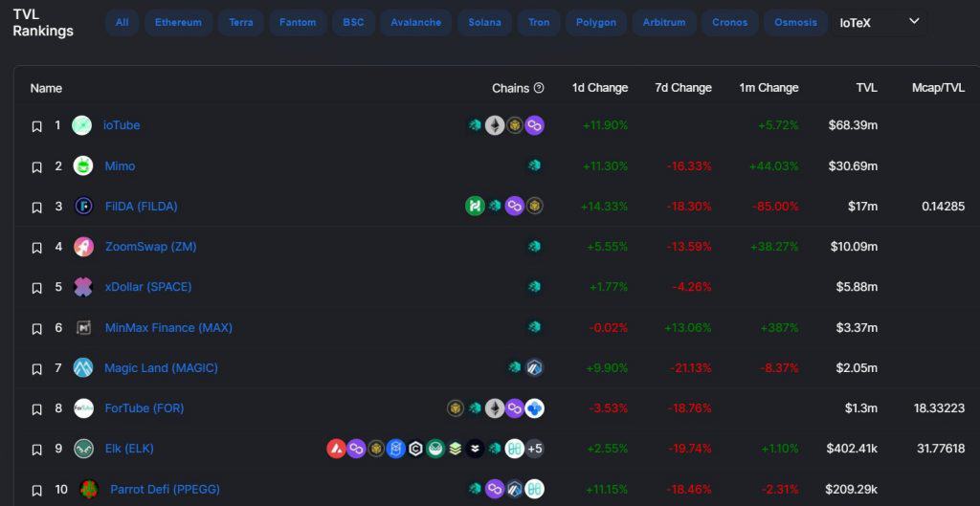Click the $68.39m TVL value
The image size is (980, 506).
(853, 125)
